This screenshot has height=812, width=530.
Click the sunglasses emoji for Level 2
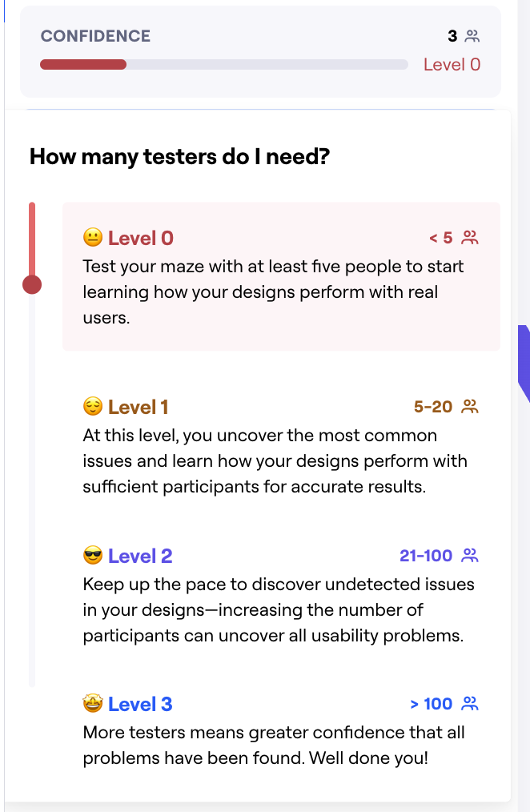[x=93, y=556]
